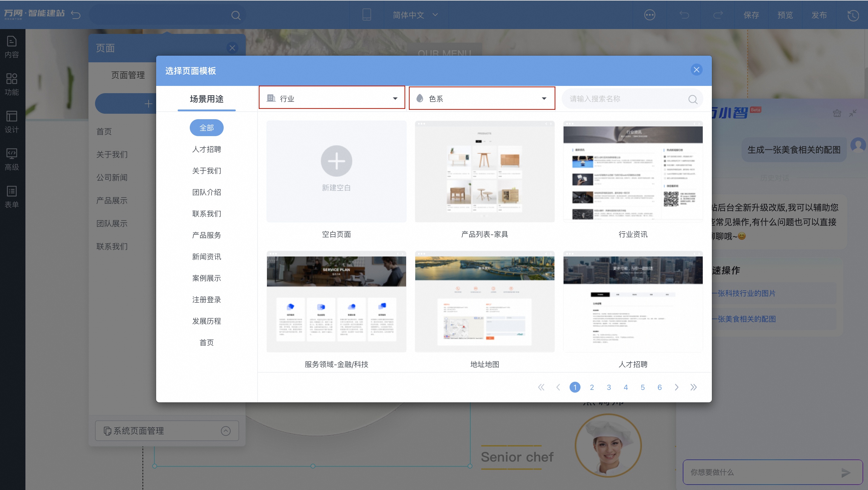This screenshot has height=490, width=868.
Task: Click the back arrow beside the 万网 logo
Action: [x=76, y=15]
